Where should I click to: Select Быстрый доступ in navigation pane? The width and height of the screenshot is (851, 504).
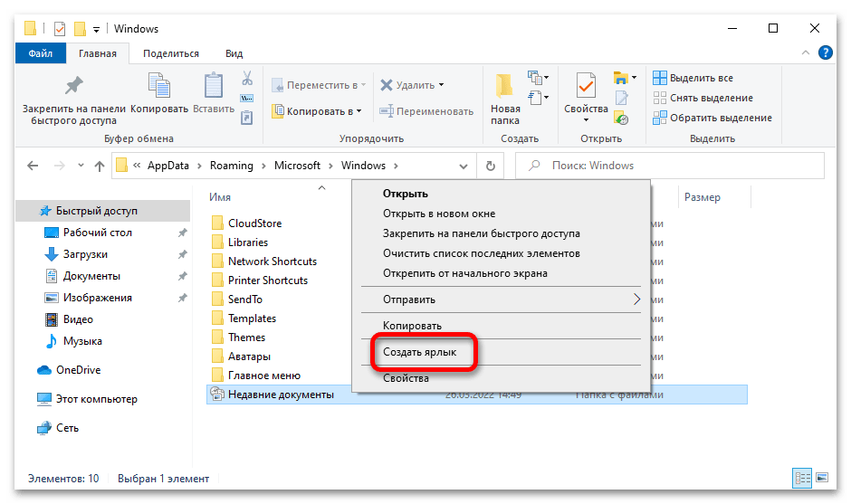pyautogui.click(x=103, y=211)
